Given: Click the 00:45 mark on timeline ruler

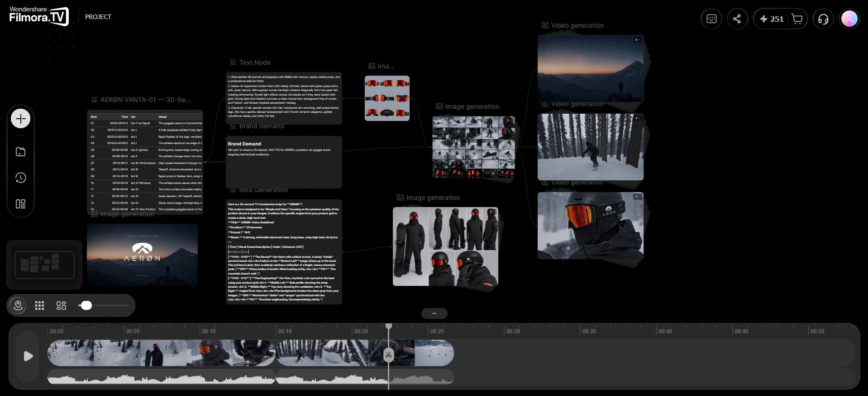Looking at the screenshot, I should point(741,331).
